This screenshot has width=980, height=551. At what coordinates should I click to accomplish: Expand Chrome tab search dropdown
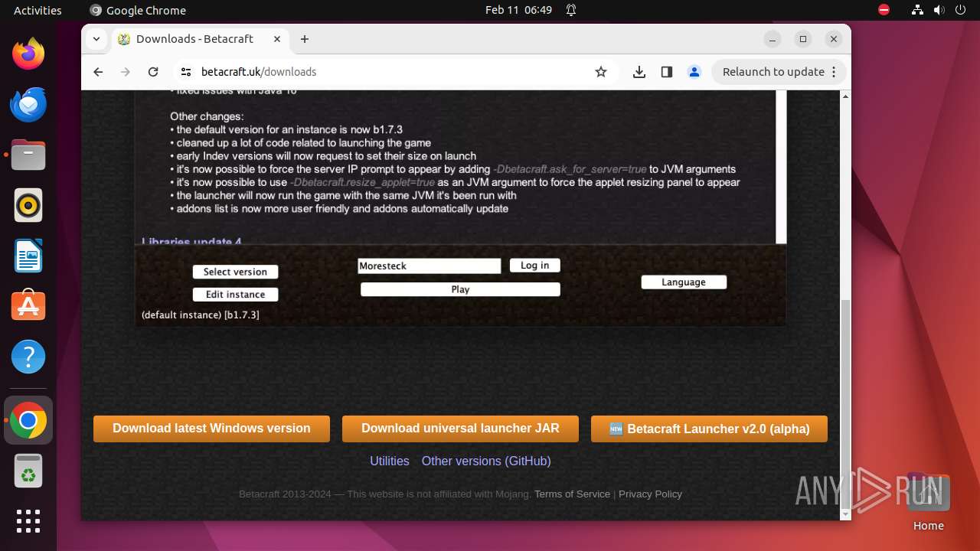tap(96, 39)
